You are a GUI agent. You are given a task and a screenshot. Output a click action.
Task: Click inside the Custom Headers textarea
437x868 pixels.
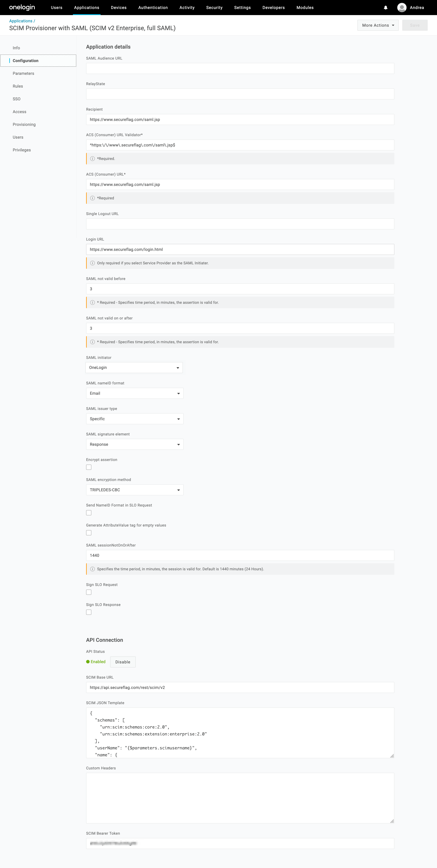[240, 798]
